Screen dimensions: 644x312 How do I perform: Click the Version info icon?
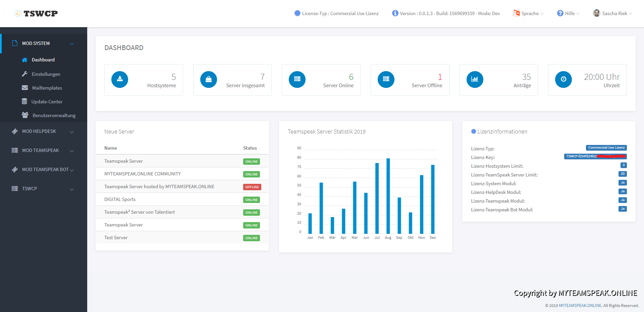(x=395, y=13)
